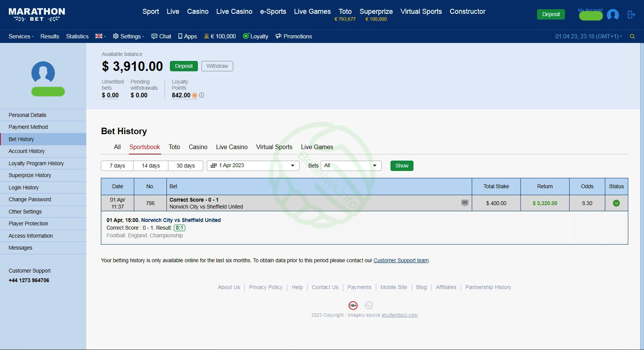Open the Customer Support team link
644x350 pixels.
tap(401, 260)
